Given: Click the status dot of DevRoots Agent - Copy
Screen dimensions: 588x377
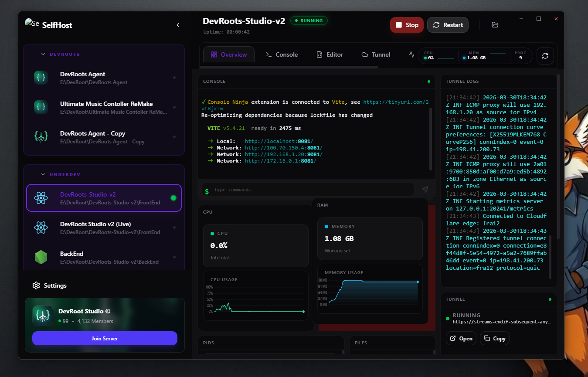Looking at the screenshot, I should [x=174, y=137].
